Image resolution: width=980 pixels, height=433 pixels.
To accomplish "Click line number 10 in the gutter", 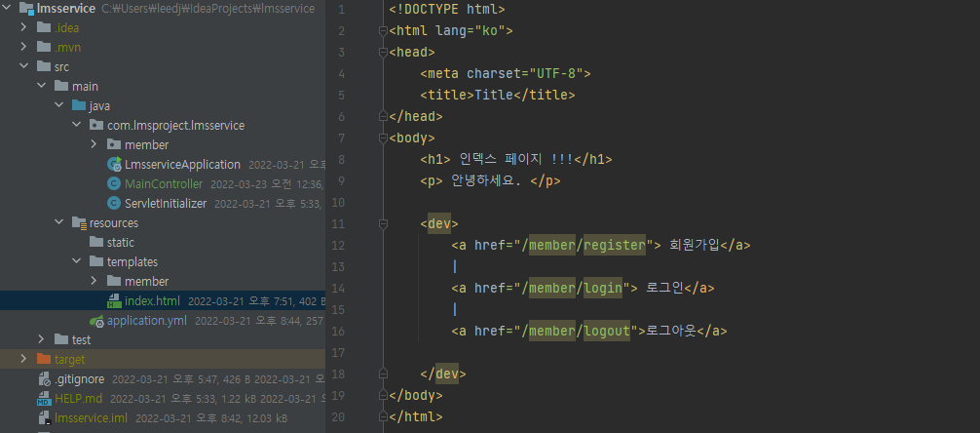I will 339,202.
